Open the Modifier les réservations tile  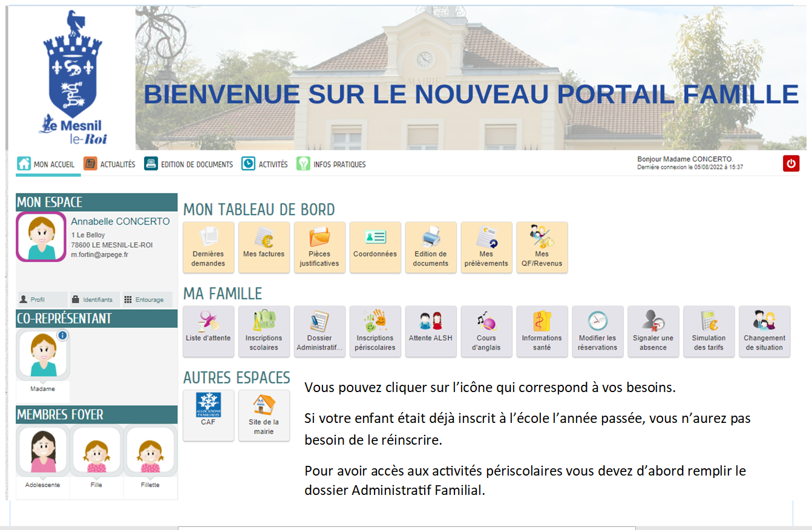[598, 331]
